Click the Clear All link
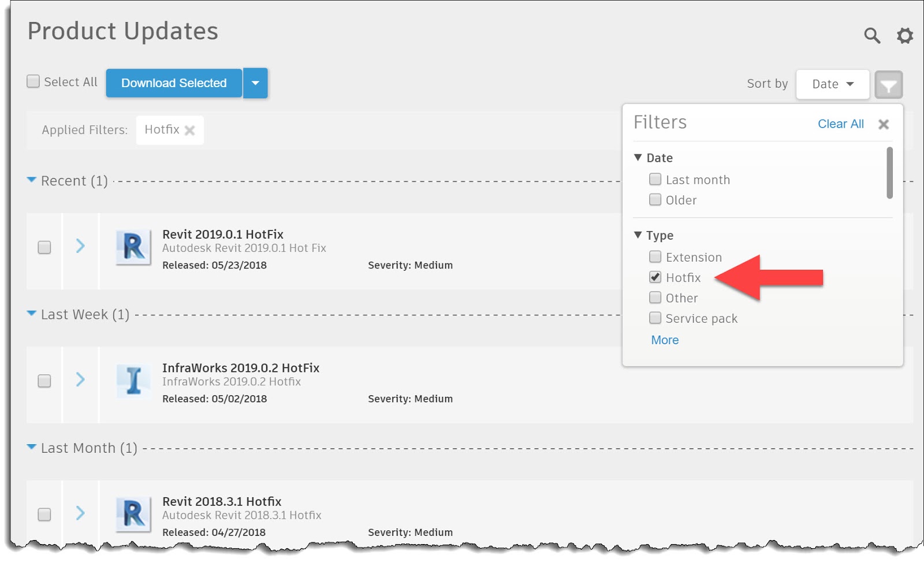 [840, 124]
